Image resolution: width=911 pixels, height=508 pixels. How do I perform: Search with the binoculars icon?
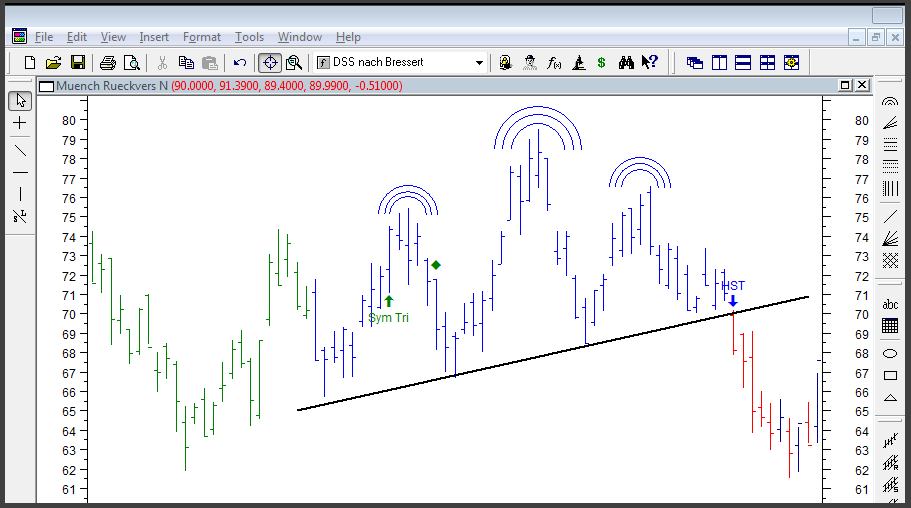coord(626,63)
